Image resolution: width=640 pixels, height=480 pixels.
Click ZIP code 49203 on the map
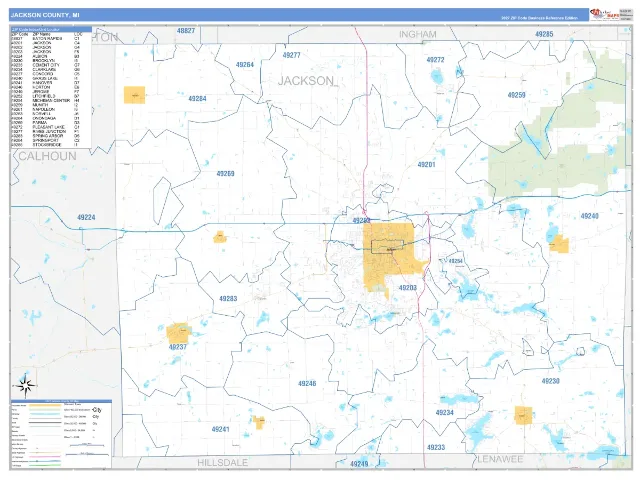[407, 288]
